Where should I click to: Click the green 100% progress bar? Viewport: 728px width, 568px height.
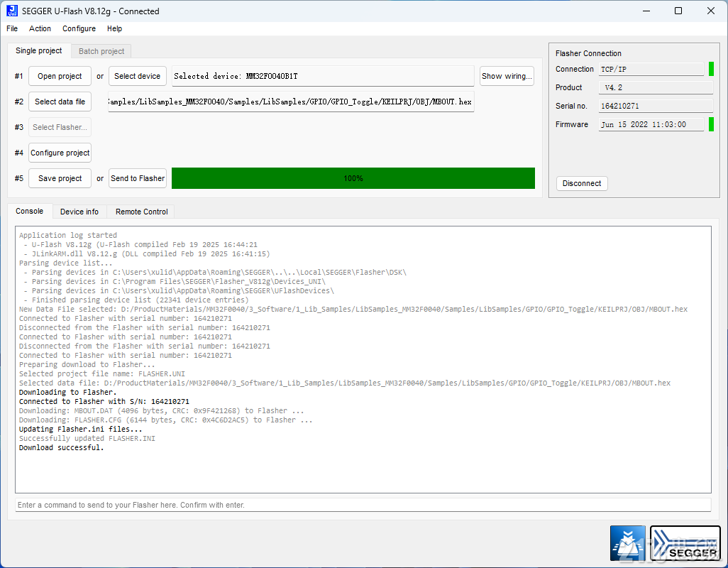(x=353, y=178)
